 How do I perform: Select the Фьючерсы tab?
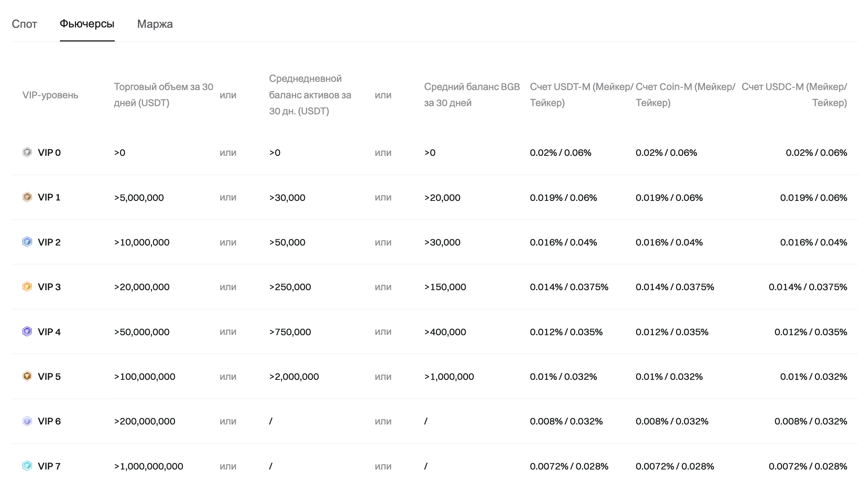click(87, 24)
